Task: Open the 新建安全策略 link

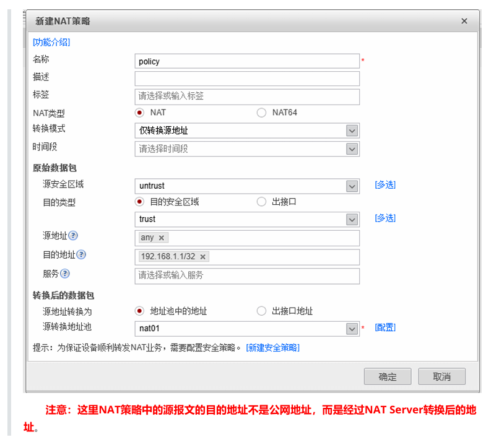Action: click(272, 348)
